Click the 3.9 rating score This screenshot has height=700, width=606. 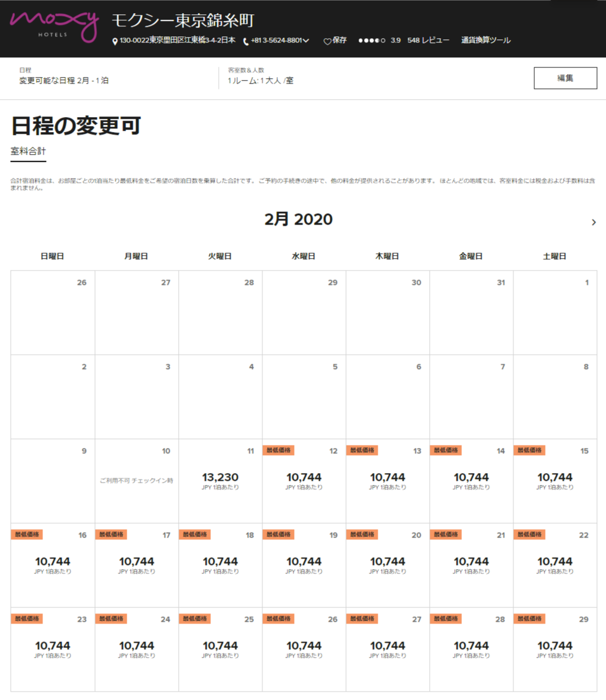click(x=396, y=40)
